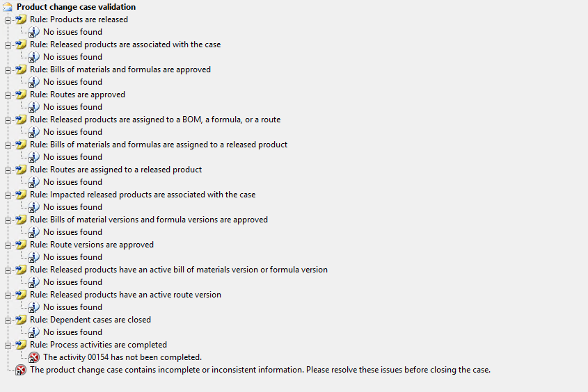Click the red error icon beside activity 00154
This screenshot has width=588, height=392.
34,357
